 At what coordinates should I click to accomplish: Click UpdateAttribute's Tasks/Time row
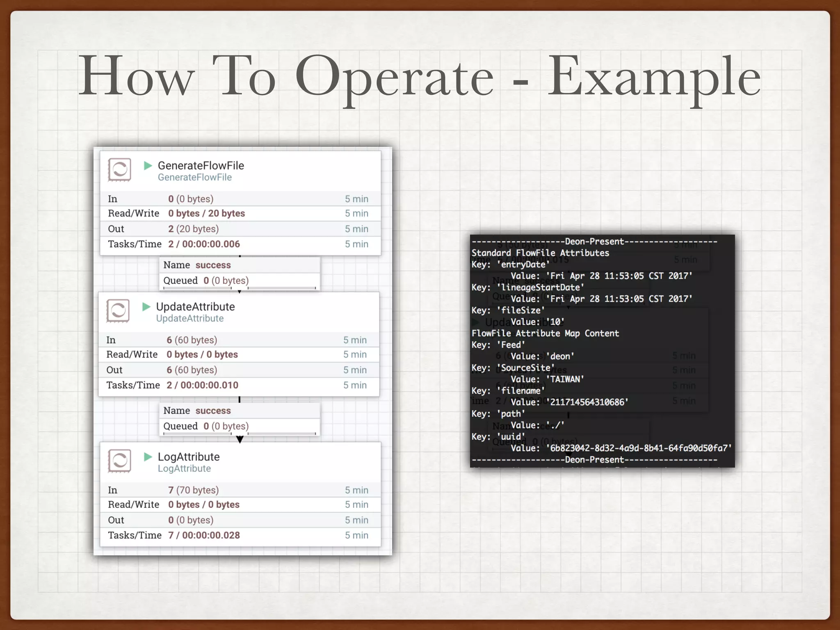[x=239, y=385]
